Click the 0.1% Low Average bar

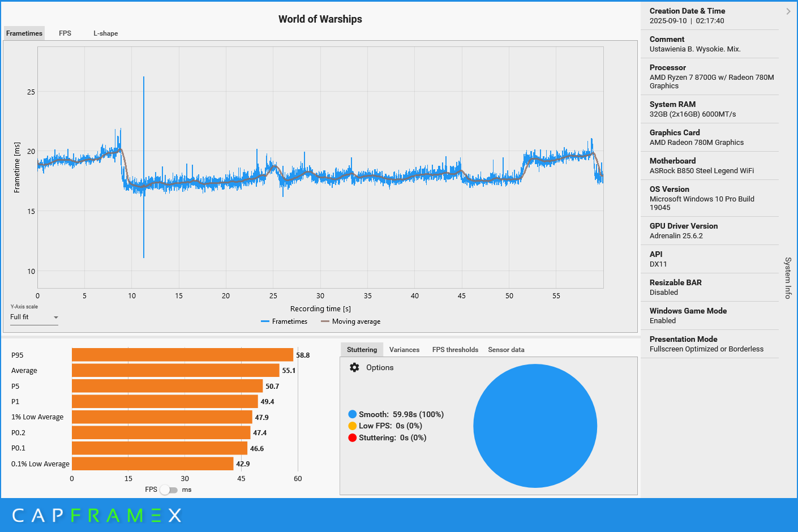153,464
